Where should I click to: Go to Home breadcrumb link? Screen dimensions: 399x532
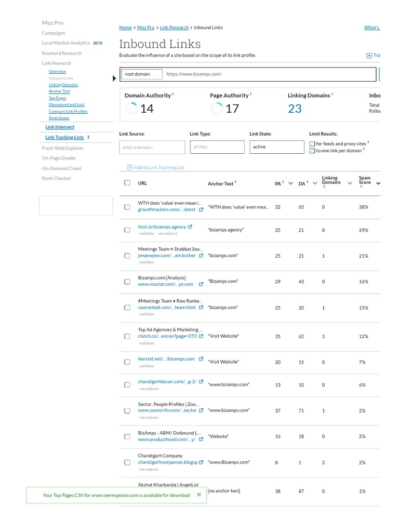coord(126,28)
